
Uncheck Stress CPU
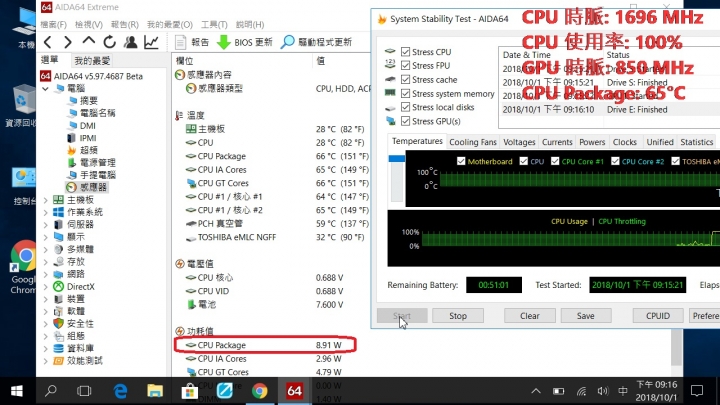405,51
